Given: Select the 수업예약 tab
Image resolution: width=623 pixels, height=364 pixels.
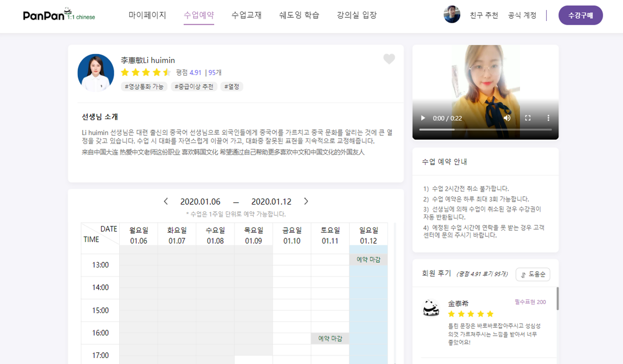Looking at the screenshot, I should (199, 15).
